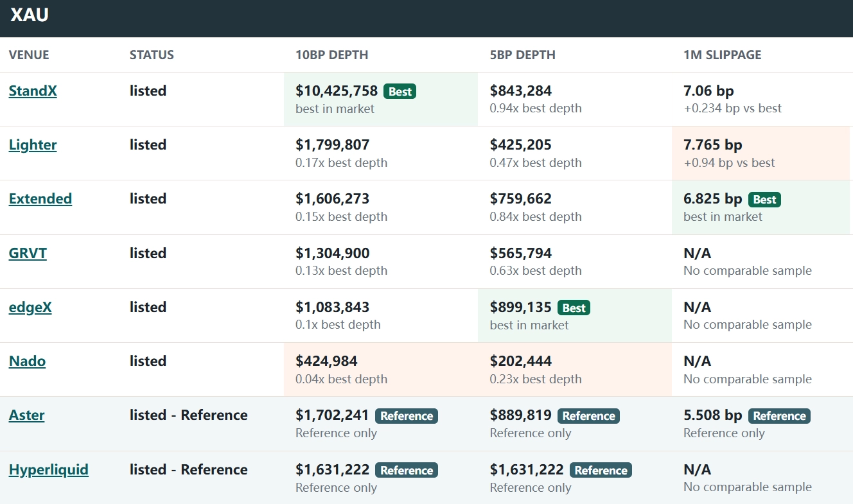Click the $1,702,241 depth value
Viewport: 853px width, 504px height.
coord(333,415)
